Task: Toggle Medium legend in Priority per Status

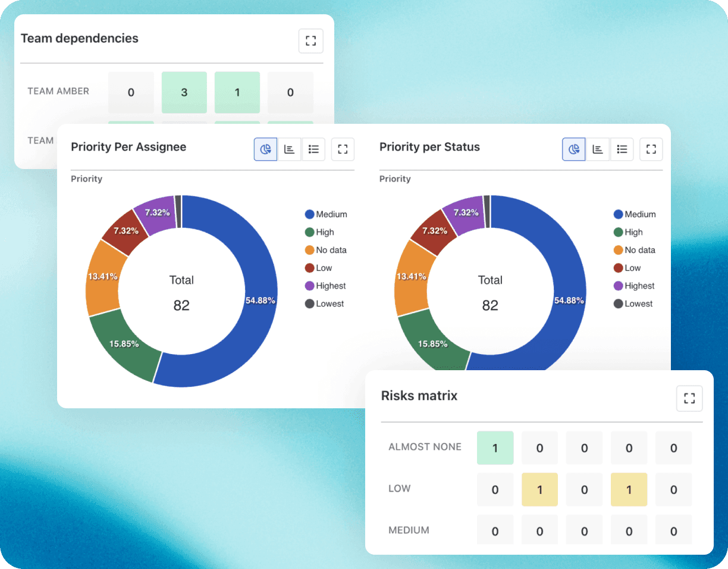Action: point(635,214)
